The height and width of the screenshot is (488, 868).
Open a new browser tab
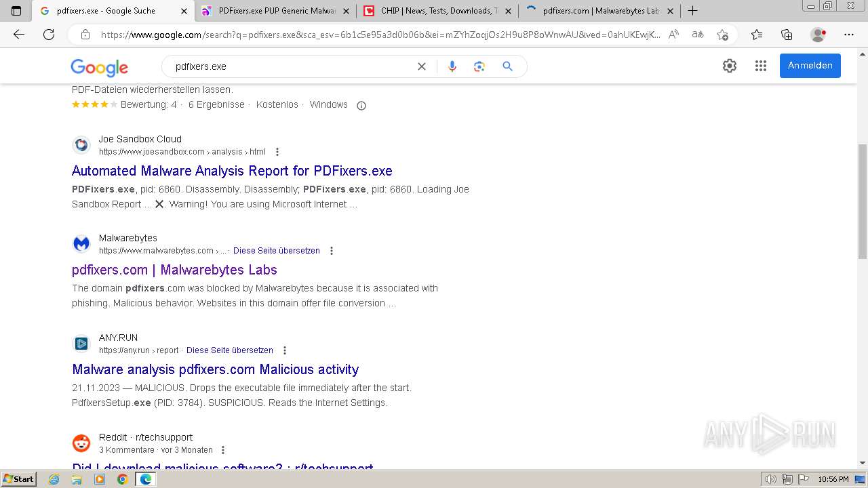pyautogui.click(x=692, y=11)
